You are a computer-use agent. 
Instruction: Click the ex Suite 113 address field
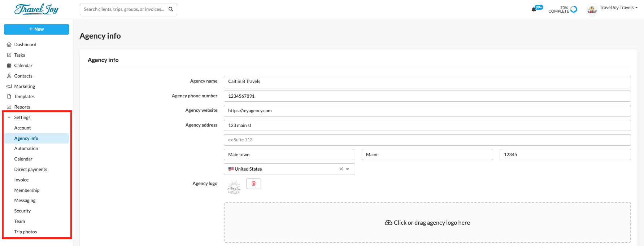click(x=427, y=140)
